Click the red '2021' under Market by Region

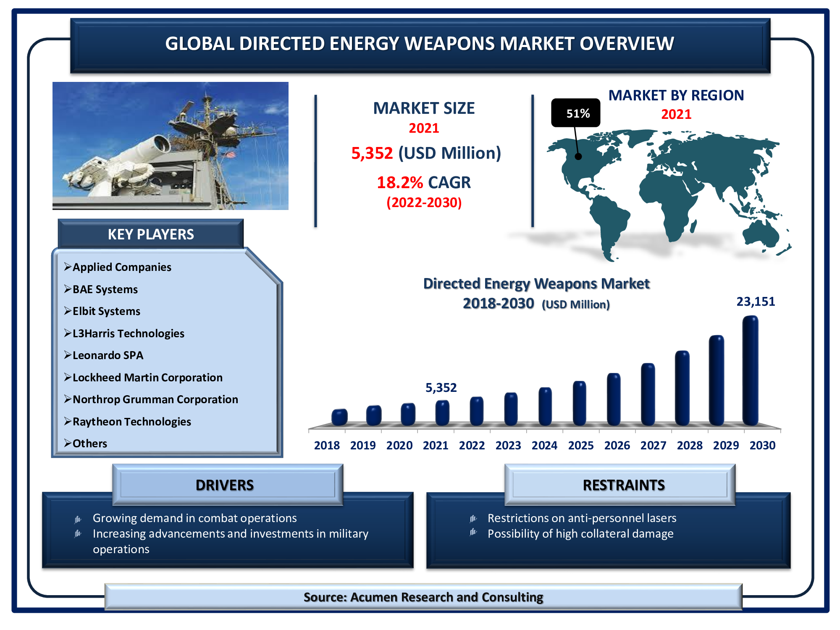click(x=676, y=114)
